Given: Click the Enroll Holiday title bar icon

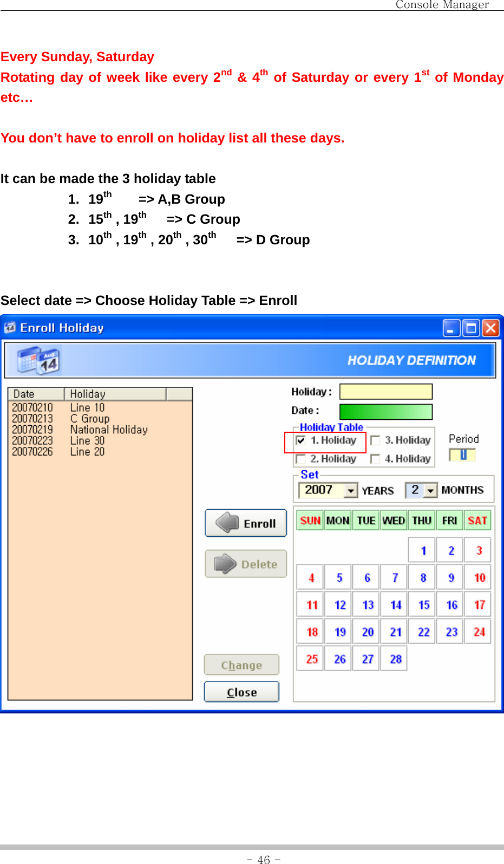Looking at the screenshot, I should pyautogui.click(x=10, y=328).
